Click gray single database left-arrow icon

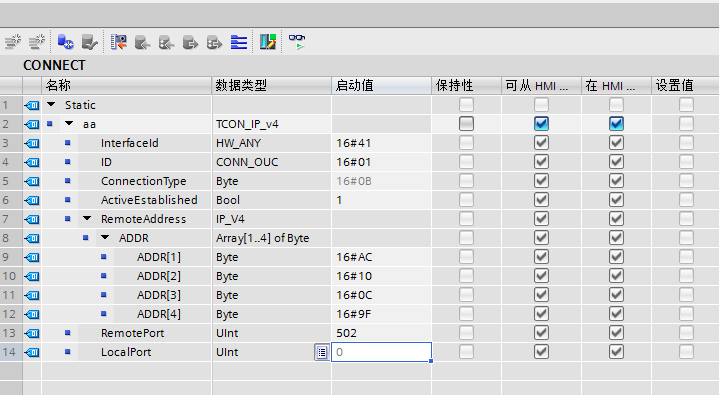point(143,43)
